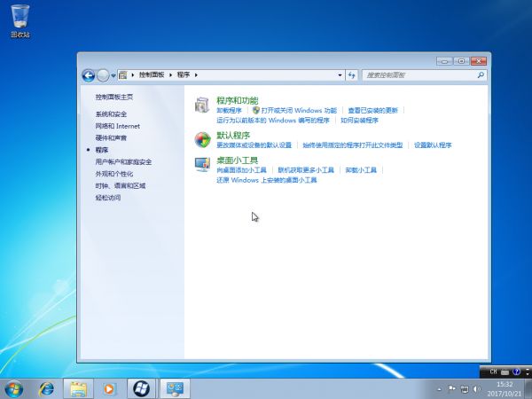Click the Back navigation arrow button
Image resolution: width=532 pixels, height=399 pixels.
(89, 75)
